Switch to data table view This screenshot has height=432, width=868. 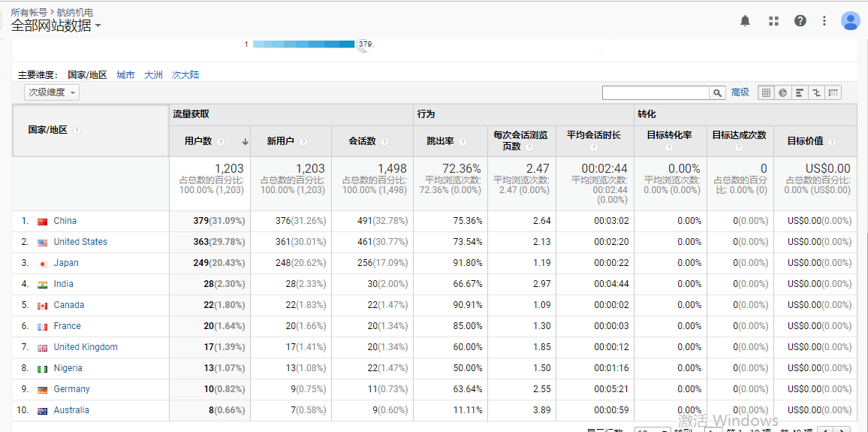tap(766, 93)
